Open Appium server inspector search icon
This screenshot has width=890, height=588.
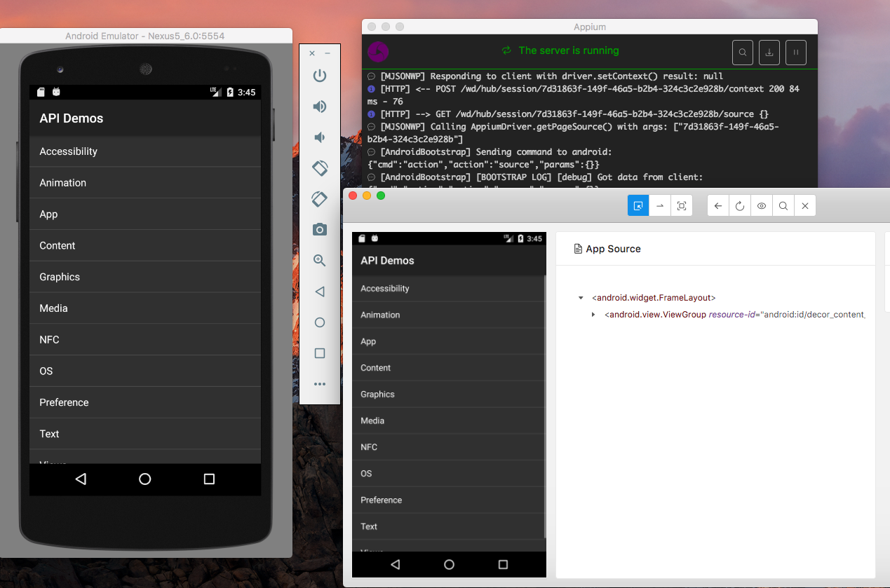743,53
